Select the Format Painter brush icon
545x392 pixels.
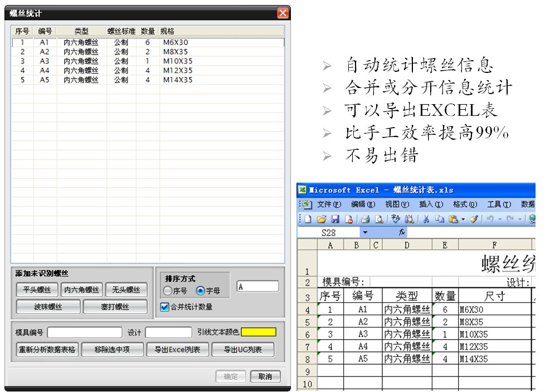tap(474, 219)
